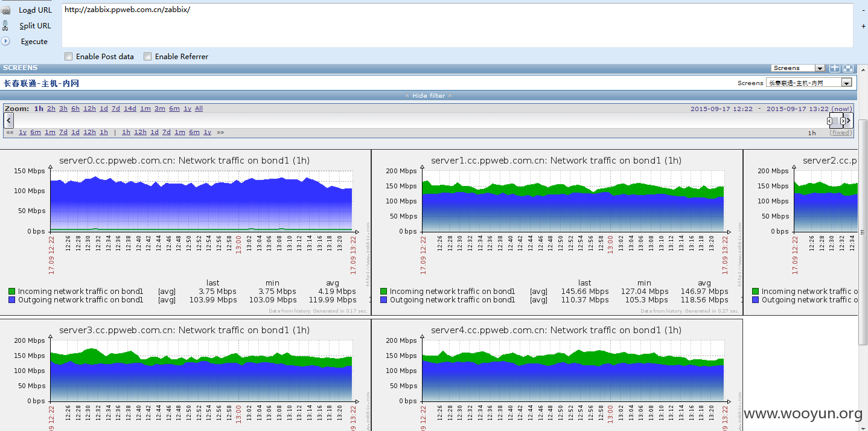Enable Referrer checkbox
The image size is (868, 431).
(x=147, y=57)
